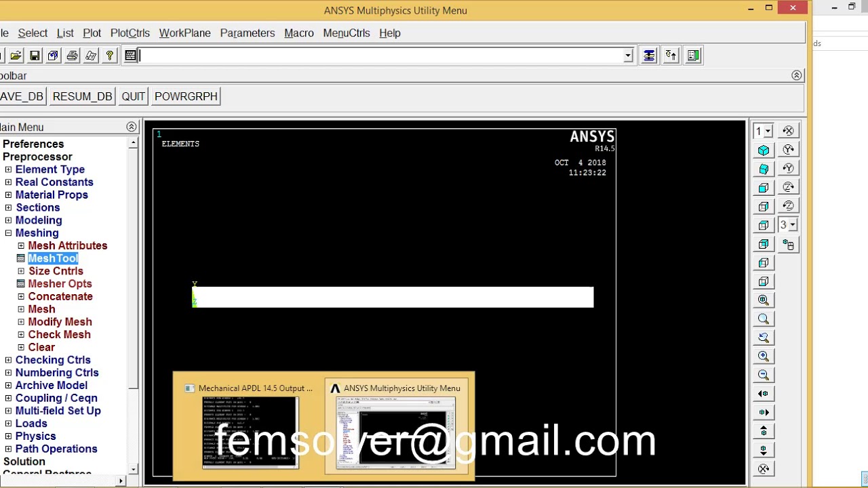Open the WorkPlane menu
This screenshot has width=868, height=488.
click(184, 33)
